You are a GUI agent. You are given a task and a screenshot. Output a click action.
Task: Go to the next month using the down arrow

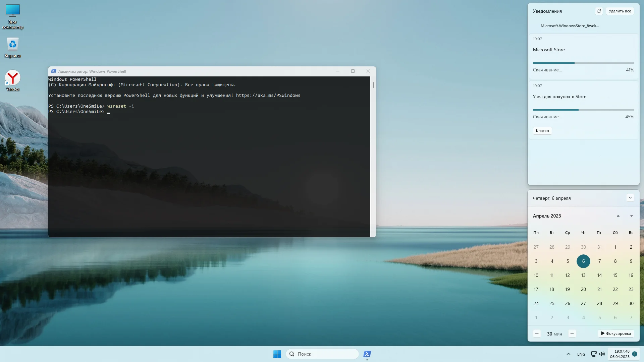[x=631, y=216]
